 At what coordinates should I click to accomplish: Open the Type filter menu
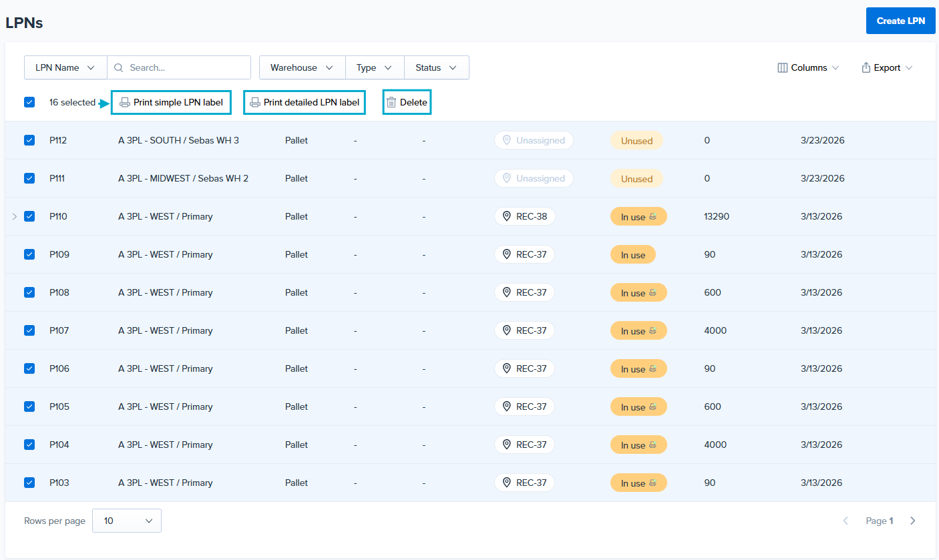click(374, 67)
